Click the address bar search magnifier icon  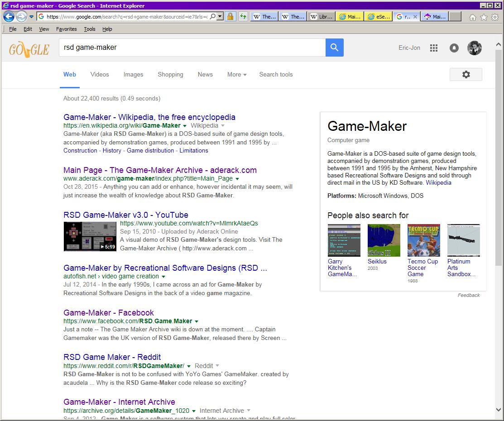[212, 16]
